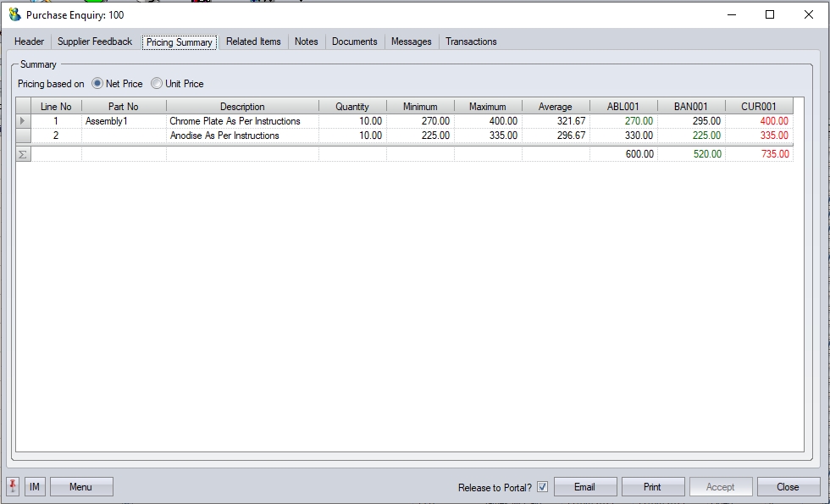Switch to the Messages tab

pos(412,42)
